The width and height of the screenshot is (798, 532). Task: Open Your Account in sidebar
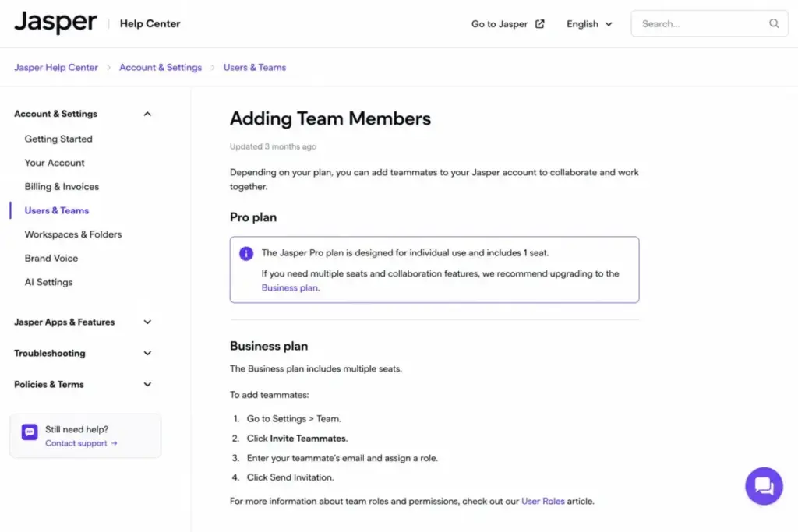[x=55, y=163]
